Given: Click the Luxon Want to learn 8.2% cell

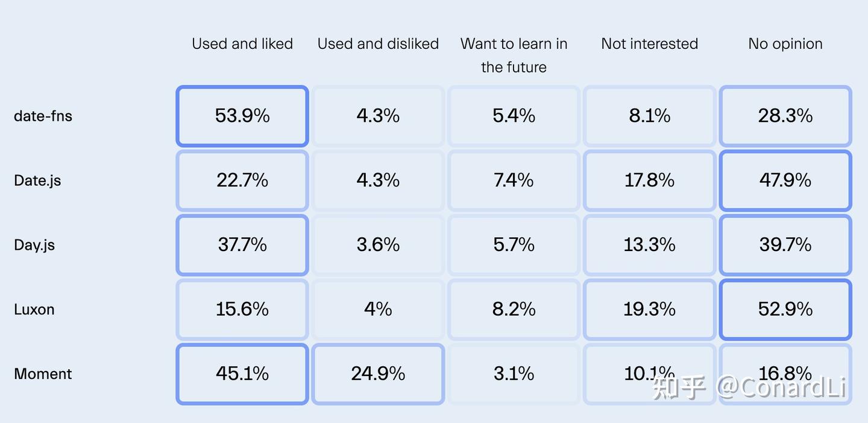Looking at the screenshot, I should click(x=514, y=310).
